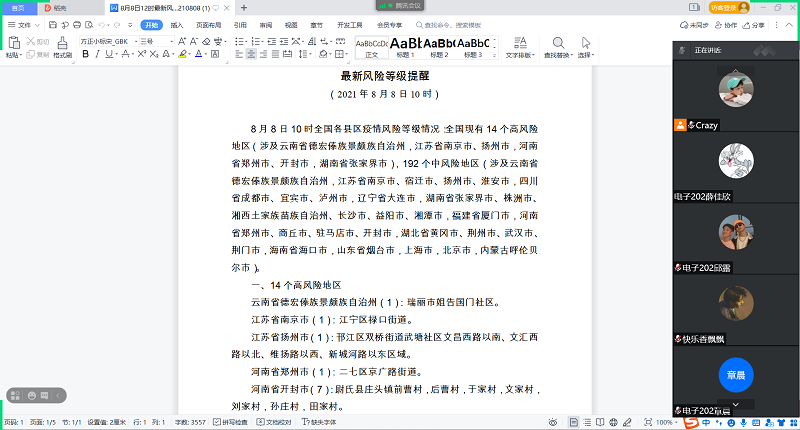Viewport: 800px width, 430px height.
Task: Toggle spell check (拼写检查) in status bar
Action: (x=231, y=423)
